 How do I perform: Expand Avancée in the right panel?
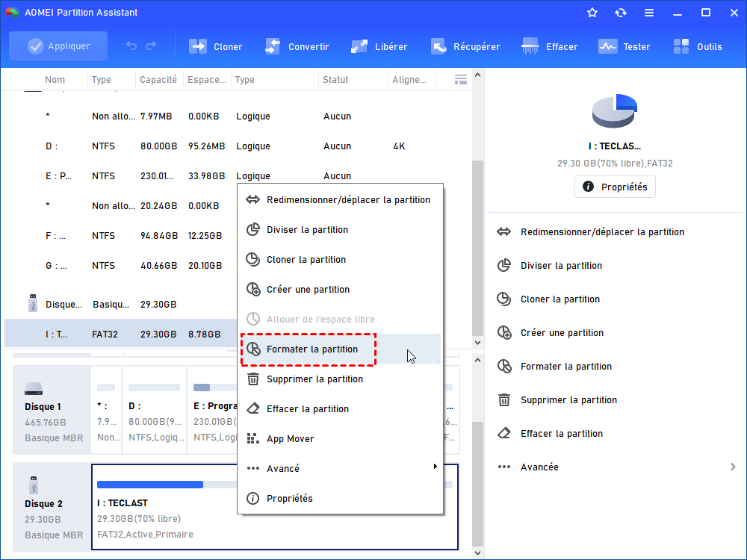pos(616,467)
